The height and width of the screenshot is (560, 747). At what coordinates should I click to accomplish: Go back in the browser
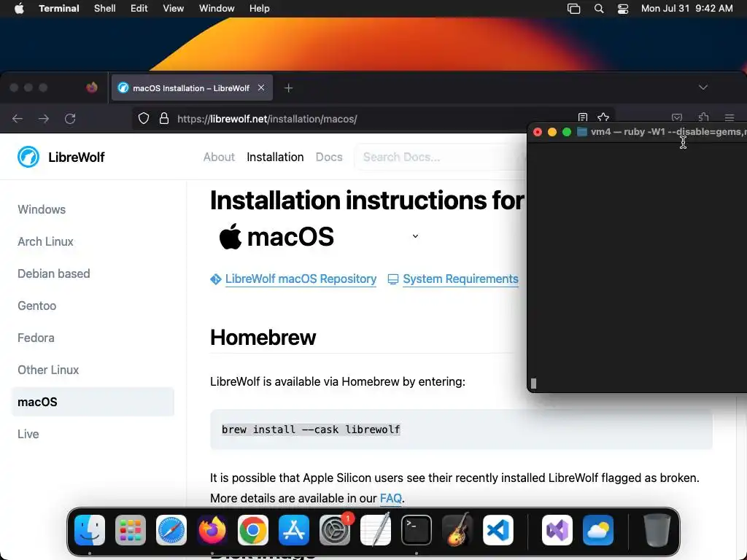[18, 119]
